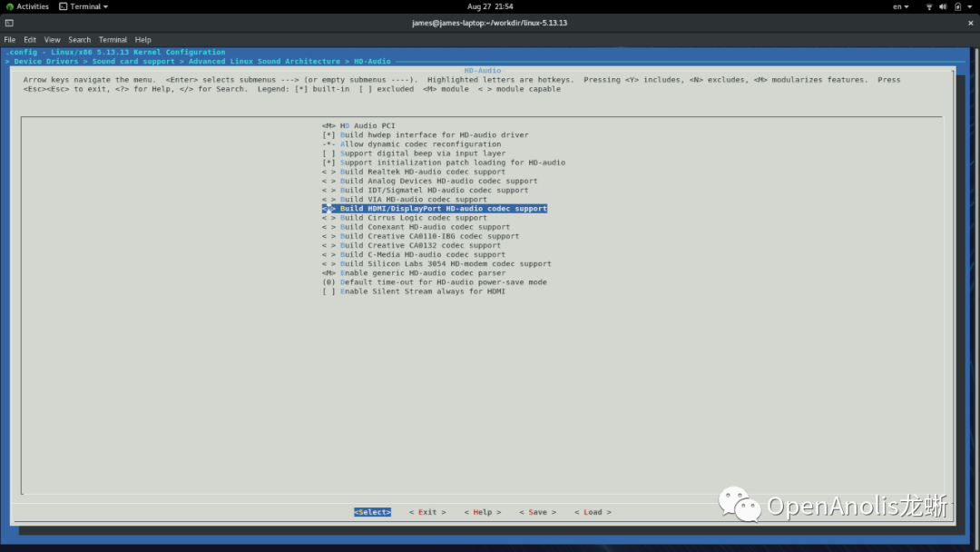980x552 pixels.
Task: Click the < Help > button
Action: click(483, 512)
